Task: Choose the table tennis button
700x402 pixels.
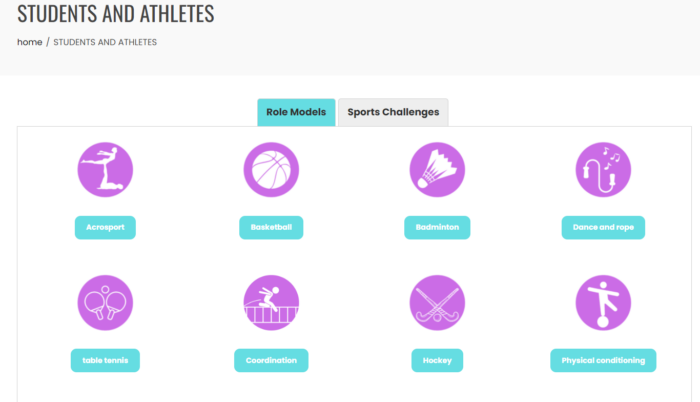Action: (105, 360)
